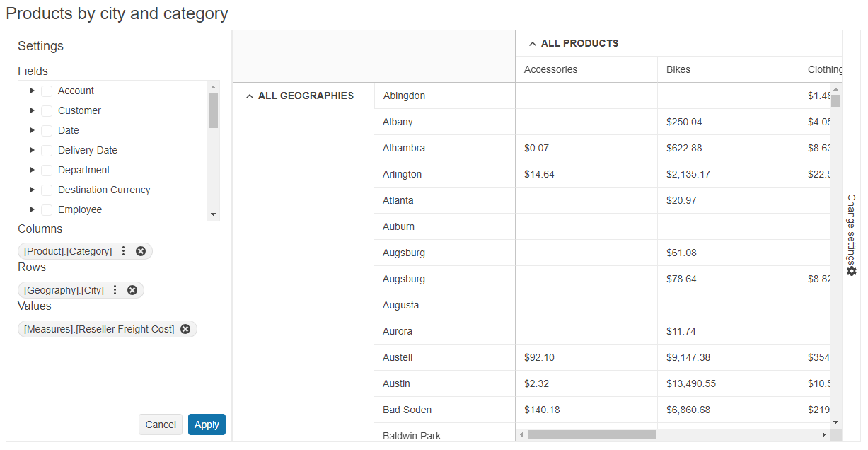Select the Employee field checkbox

pos(47,209)
